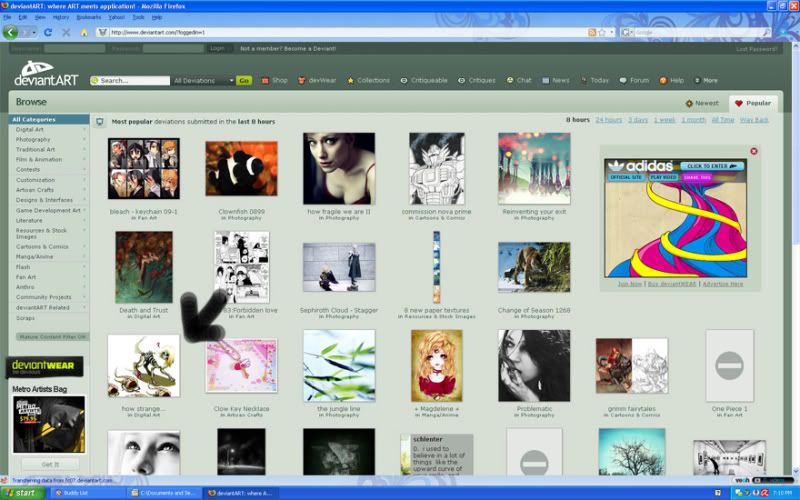
Task: Open the Bookmarks menu
Action: click(89, 17)
